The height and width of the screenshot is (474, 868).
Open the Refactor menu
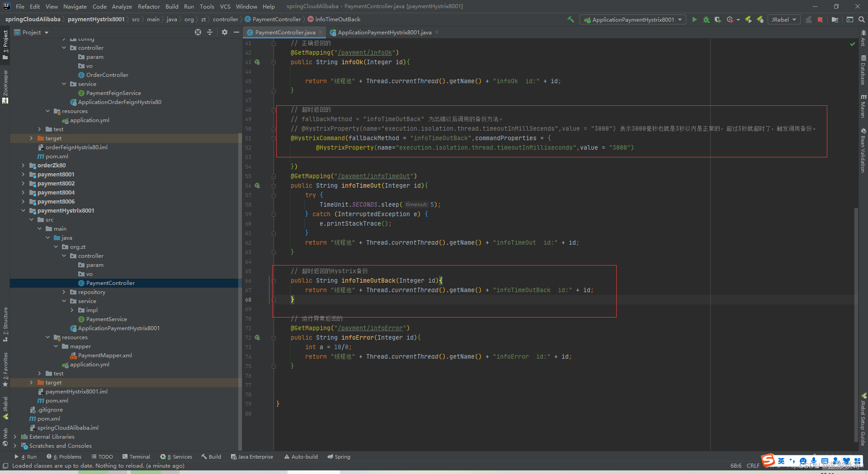pyautogui.click(x=149, y=6)
